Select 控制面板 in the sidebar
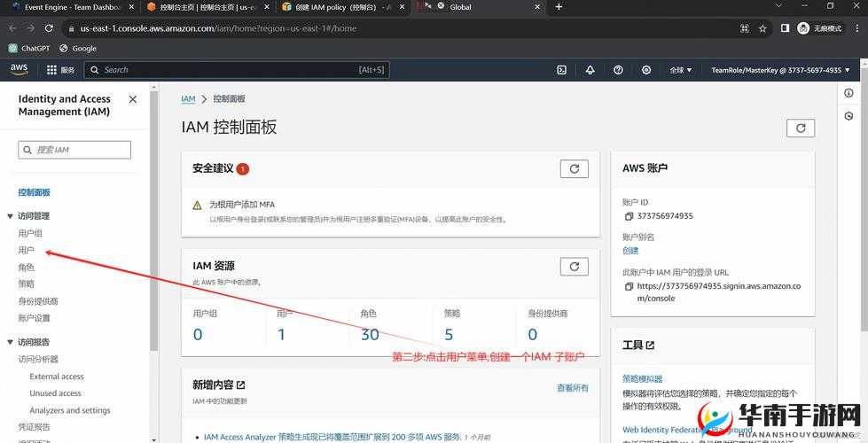868x443 pixels. click(35, 192)
